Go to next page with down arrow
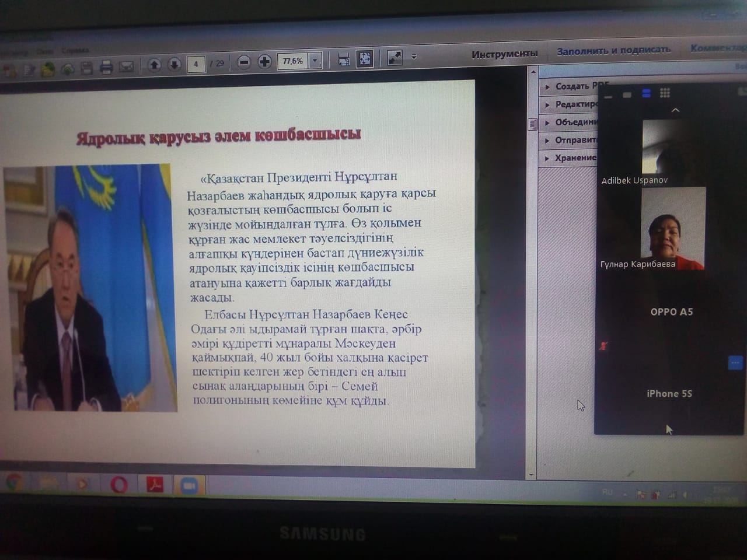This screenshot has width=747, height=560. click(x=174, y=64)
